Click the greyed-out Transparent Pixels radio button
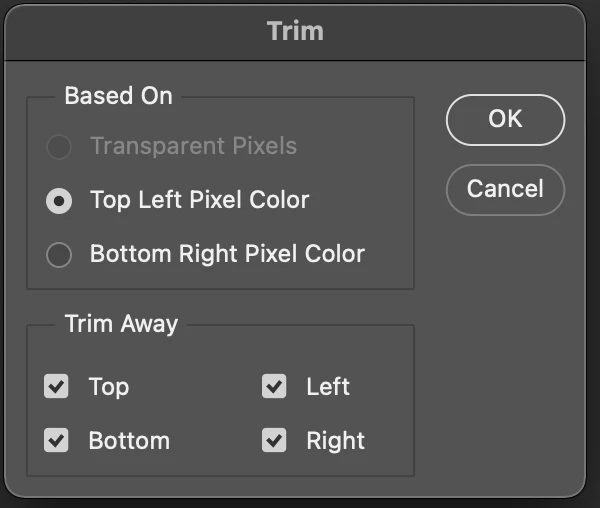Viewport: 600px width, 508px height. 59,147
